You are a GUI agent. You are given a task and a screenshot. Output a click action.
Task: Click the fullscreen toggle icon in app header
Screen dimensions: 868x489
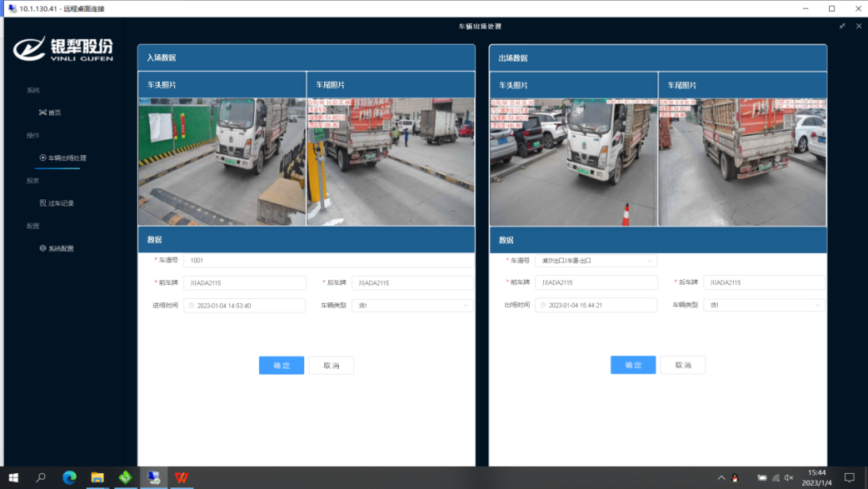(842, 26)
